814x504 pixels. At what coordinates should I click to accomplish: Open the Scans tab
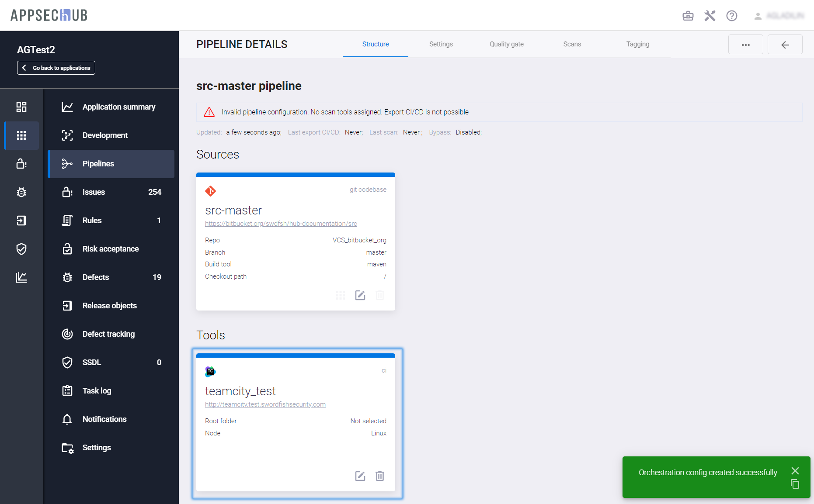click(572, 44)
